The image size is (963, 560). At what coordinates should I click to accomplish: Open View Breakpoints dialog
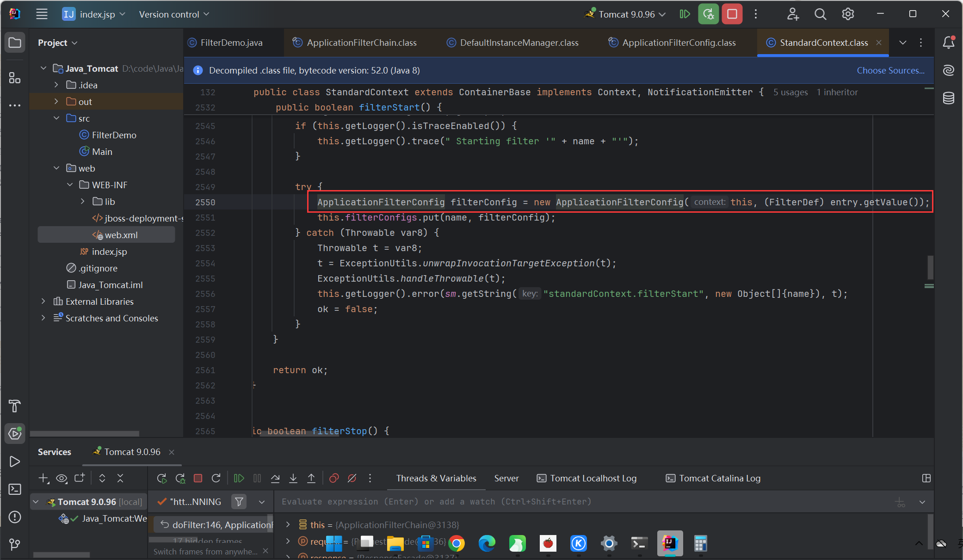pyautogui.click(x=334, y=478)
